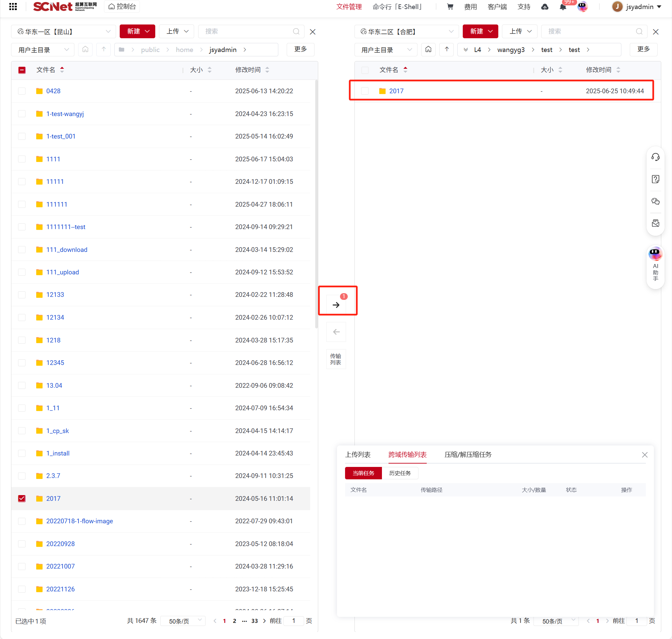Click the transfer-right arrow button
672x639 pixels.
pyautogui.click(x=336, y=305)
